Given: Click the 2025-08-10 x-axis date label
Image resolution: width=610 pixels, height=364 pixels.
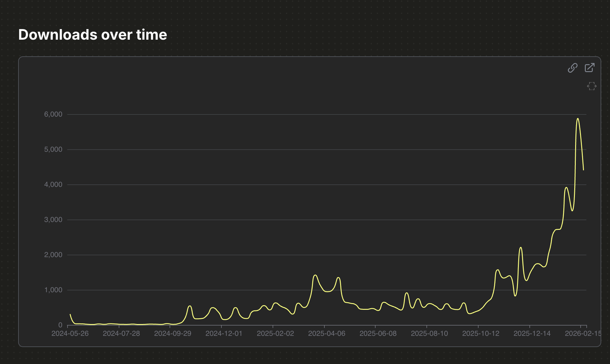Looking at the screenshot, I should point(429,333).
